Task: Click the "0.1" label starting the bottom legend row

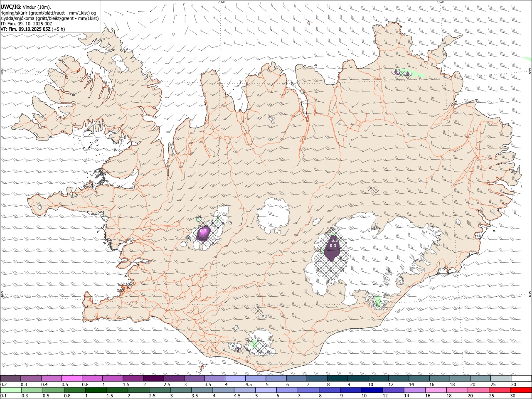Action: [x=3, y=396]
